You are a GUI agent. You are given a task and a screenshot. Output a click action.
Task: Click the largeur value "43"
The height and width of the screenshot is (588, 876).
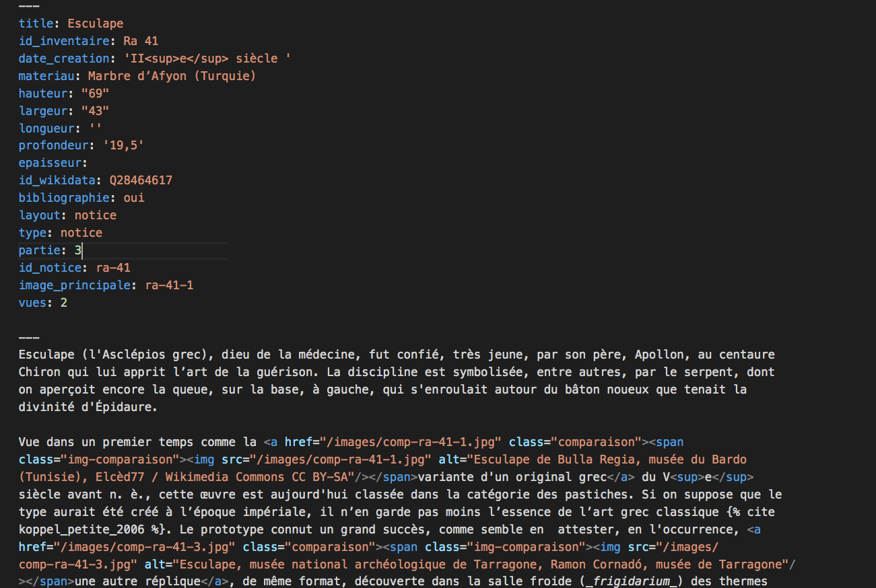pos(95,111)
